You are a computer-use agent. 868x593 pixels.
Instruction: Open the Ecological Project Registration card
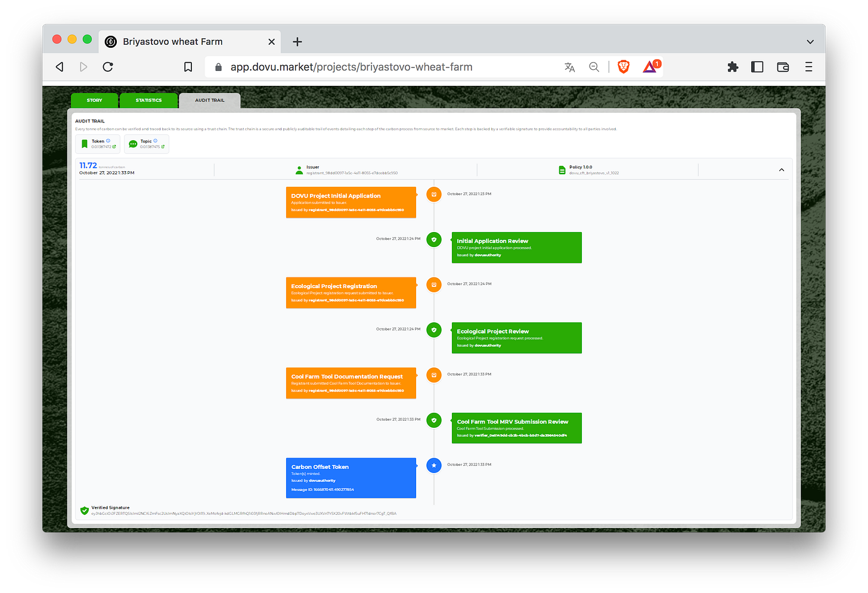(x=351, y=292)
